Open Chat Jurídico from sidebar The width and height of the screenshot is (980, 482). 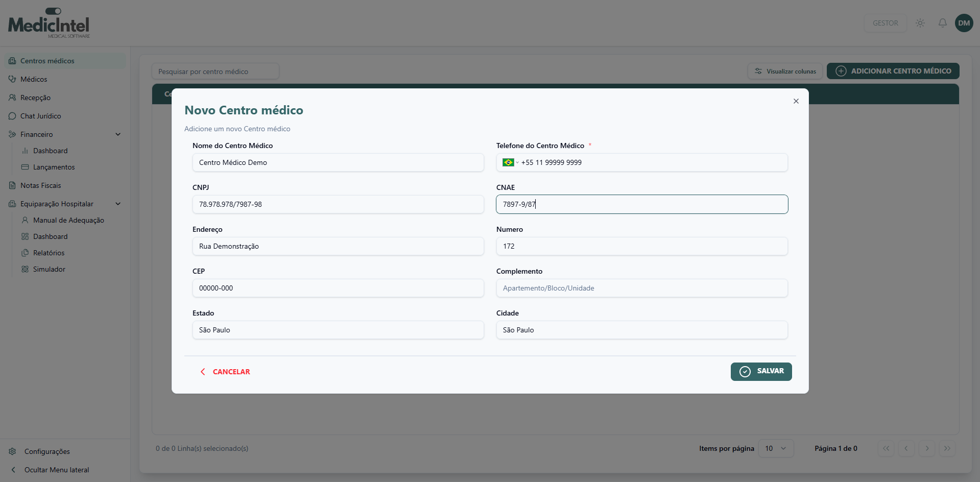point(40,116)
